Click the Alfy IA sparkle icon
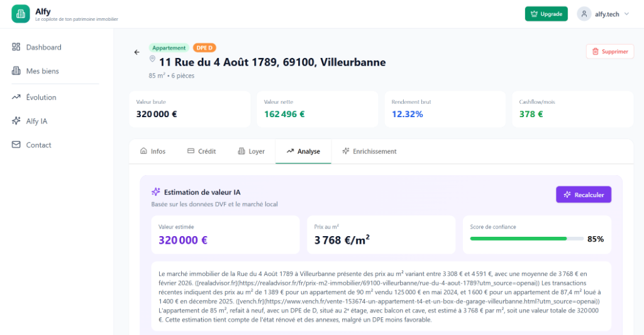 point(16,121)
